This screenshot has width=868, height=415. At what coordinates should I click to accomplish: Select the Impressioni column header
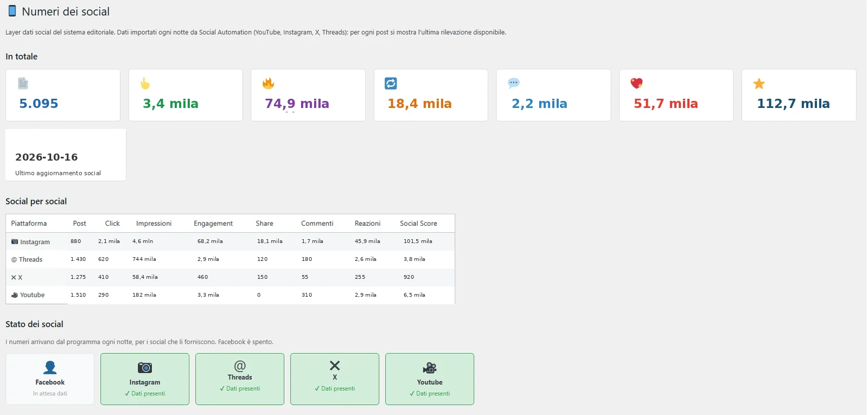[154, 224]
